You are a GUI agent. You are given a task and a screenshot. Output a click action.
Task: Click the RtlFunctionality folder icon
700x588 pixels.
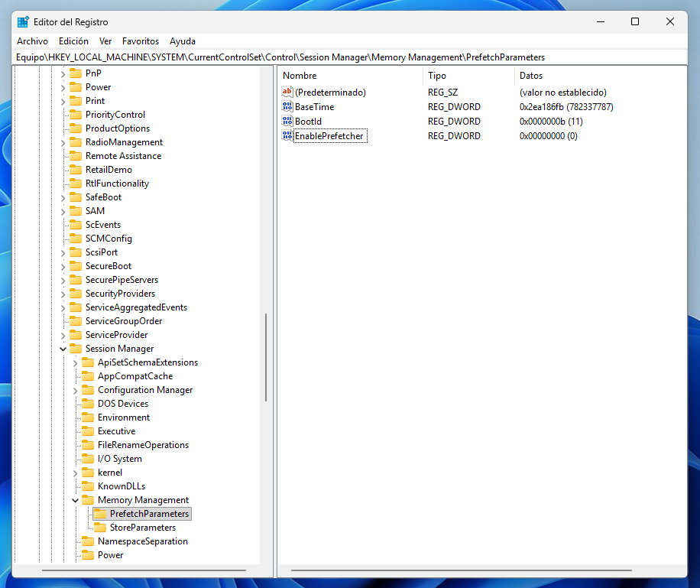coord(76,184)
